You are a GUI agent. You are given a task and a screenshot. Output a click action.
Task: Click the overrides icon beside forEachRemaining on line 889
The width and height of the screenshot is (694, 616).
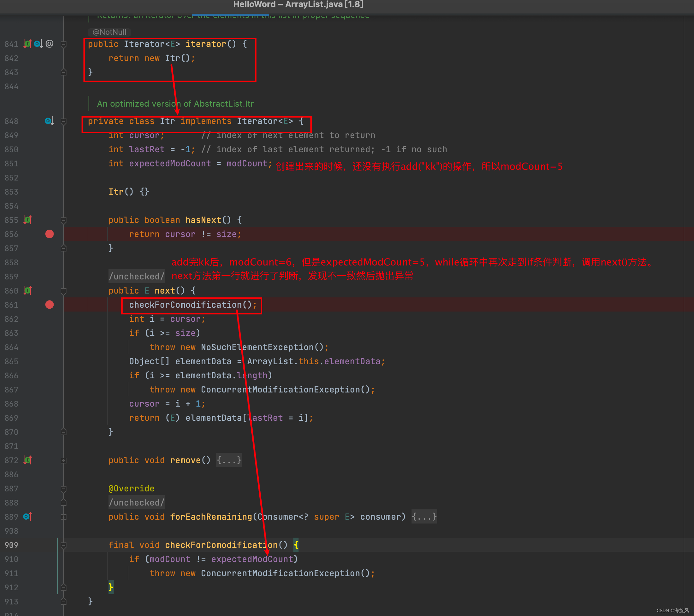point(28,516)
